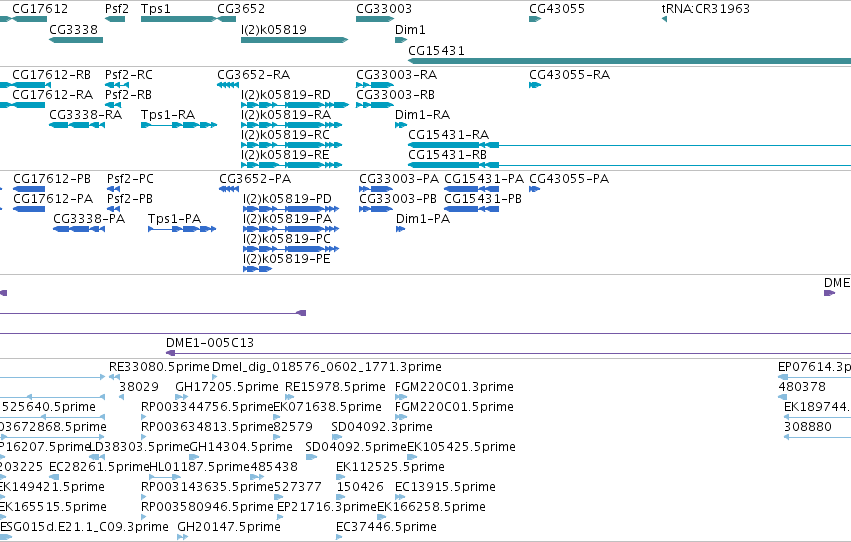Screen dimensions: 851x542
Task: Select the EC37446.5prime EST marker
Action: [339, 537]
